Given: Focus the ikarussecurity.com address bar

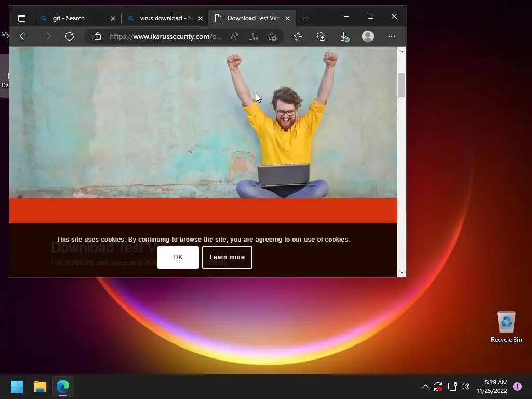Looking at the screenshot, I should pyautogui.click(x=165, y=36).
